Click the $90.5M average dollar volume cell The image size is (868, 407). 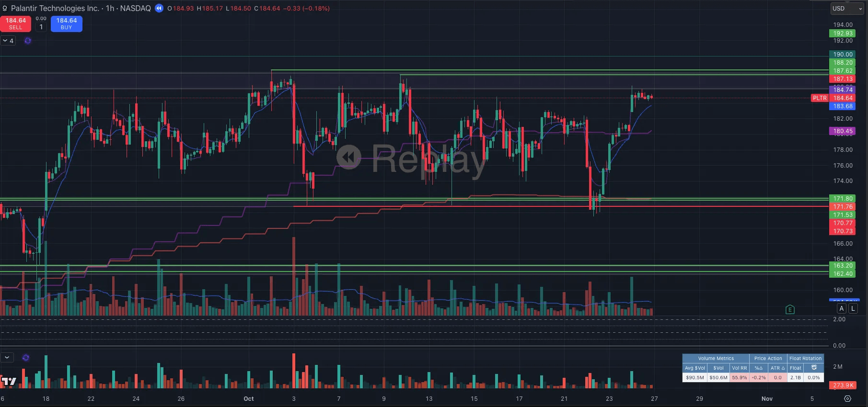coord(695,377)
